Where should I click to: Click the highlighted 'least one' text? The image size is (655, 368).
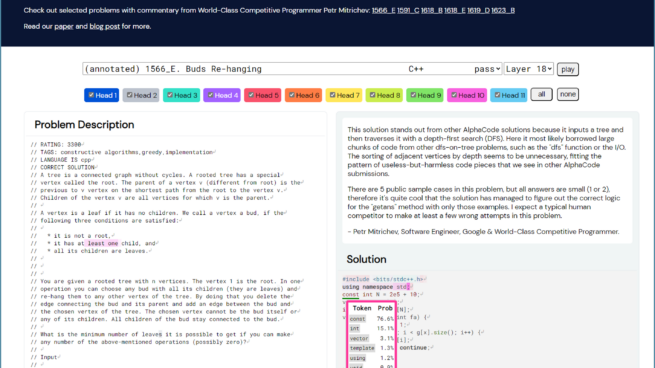(103, 243)
